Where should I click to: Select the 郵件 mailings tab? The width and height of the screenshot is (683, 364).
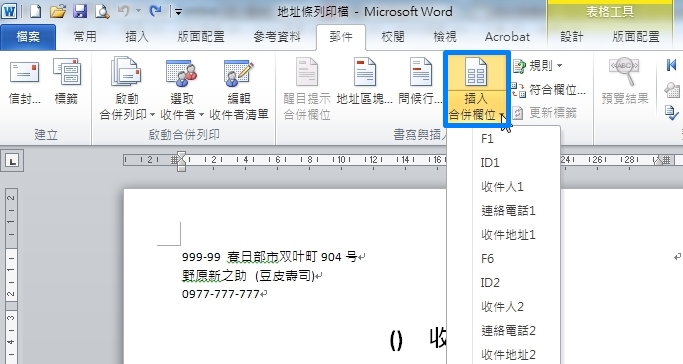tap(341, 37)
